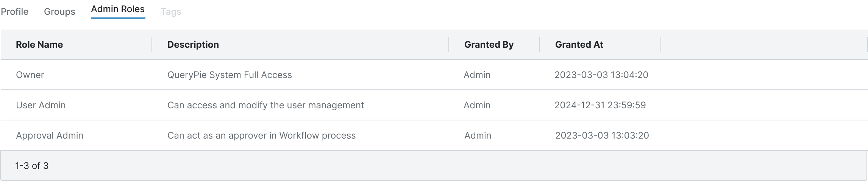Click Granted By cell in User Admin row
868x181 pixels.
(x=477, y=105)
